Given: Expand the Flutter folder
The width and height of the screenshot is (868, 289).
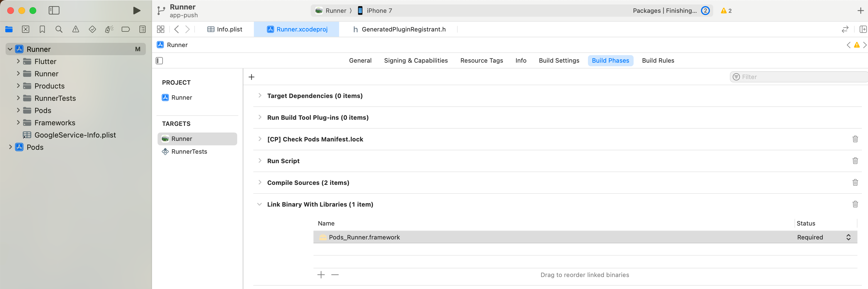Looking at the screenshot, I should [18, 61].
